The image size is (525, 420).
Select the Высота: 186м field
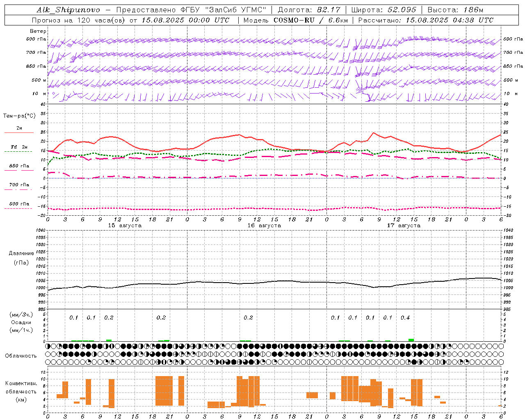click(x=455, y=10)
